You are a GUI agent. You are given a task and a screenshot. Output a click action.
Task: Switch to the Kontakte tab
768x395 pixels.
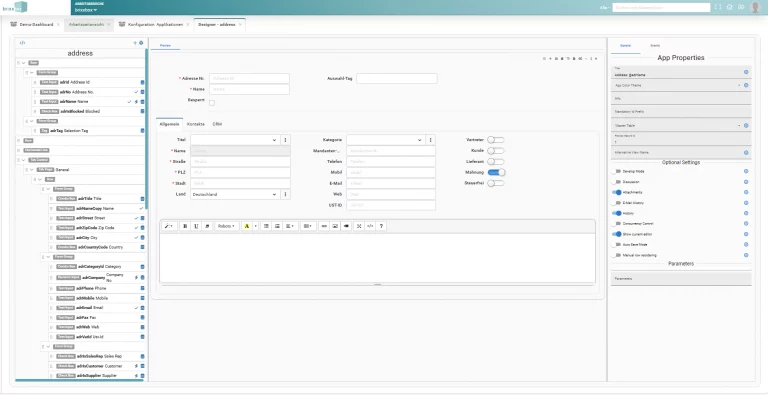(196, 124)
